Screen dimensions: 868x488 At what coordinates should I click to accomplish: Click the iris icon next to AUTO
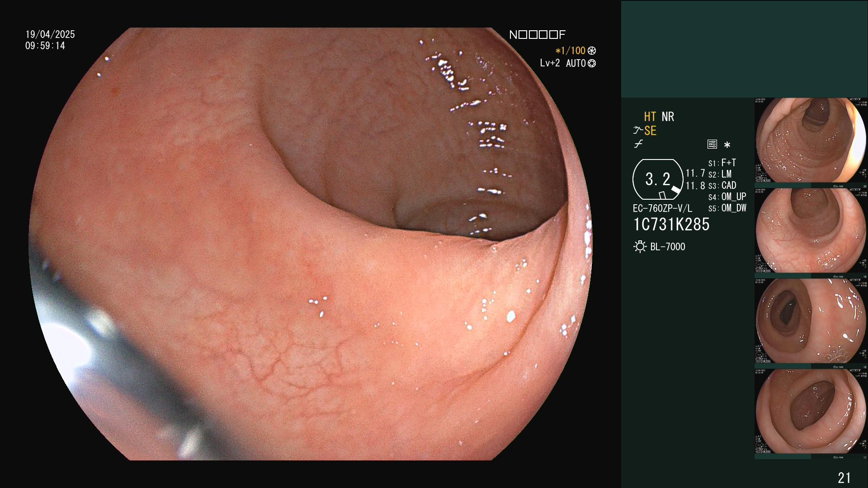click(x=592, y=64)
